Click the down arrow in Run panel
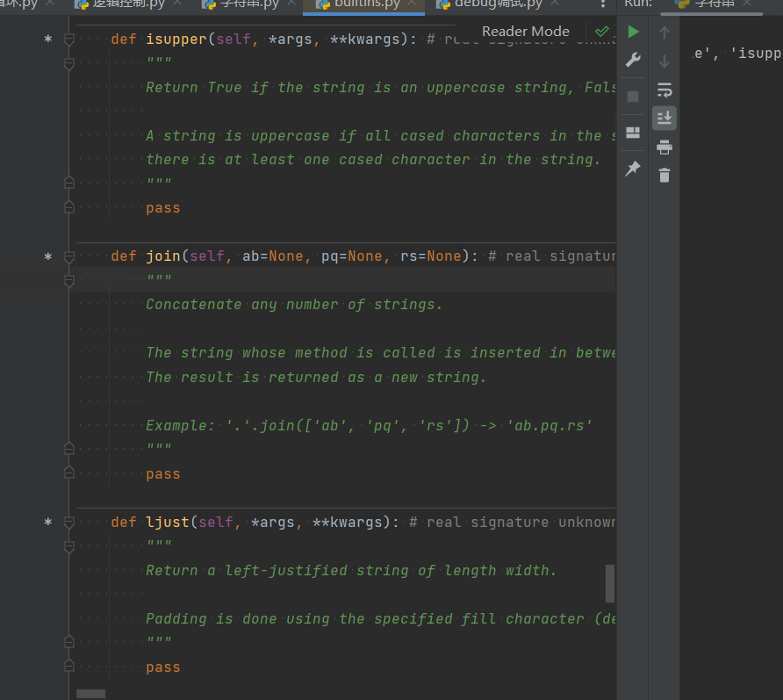Image resolution: width=783 pixels, height=700 pixels. (x=664, y=61)
